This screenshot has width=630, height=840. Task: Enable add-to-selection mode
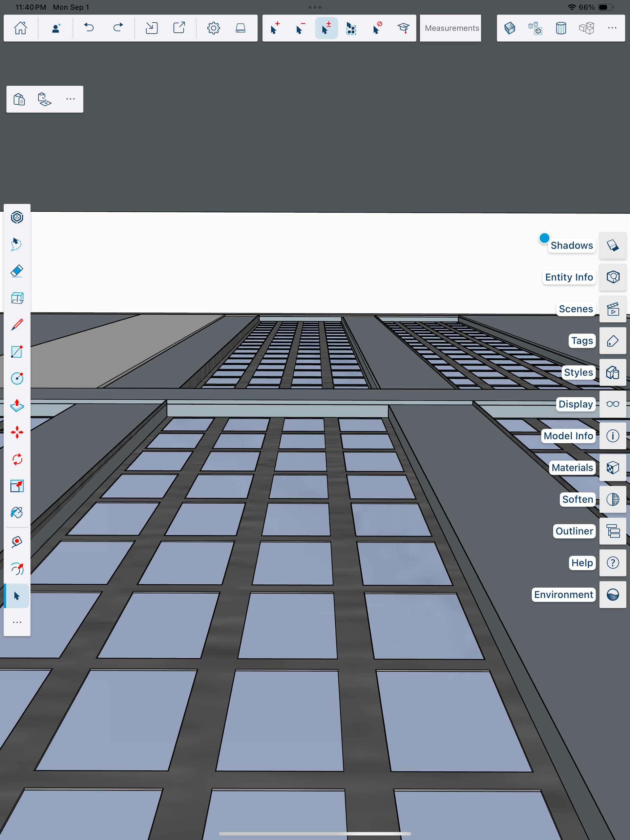275,28
